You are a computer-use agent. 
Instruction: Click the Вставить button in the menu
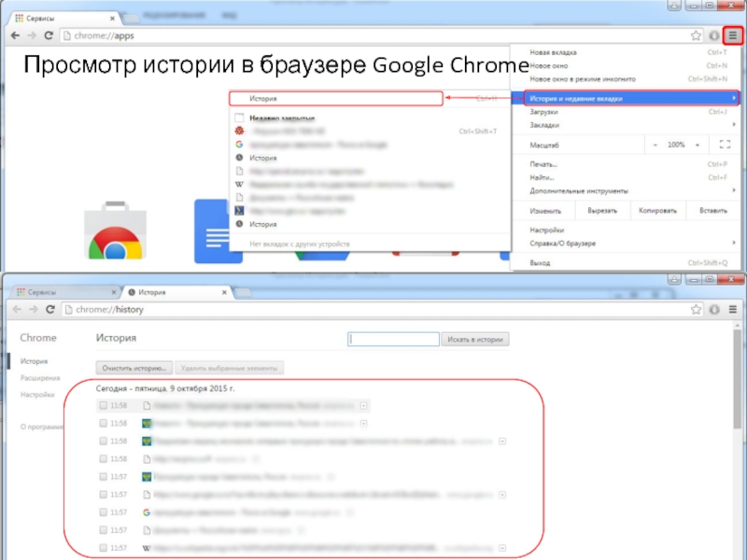pos(712,210)
